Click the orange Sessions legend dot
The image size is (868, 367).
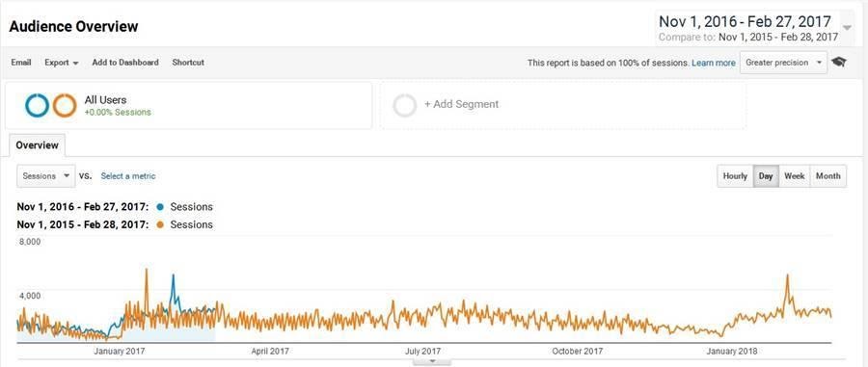pyautogui.click(x=160, y=224)
